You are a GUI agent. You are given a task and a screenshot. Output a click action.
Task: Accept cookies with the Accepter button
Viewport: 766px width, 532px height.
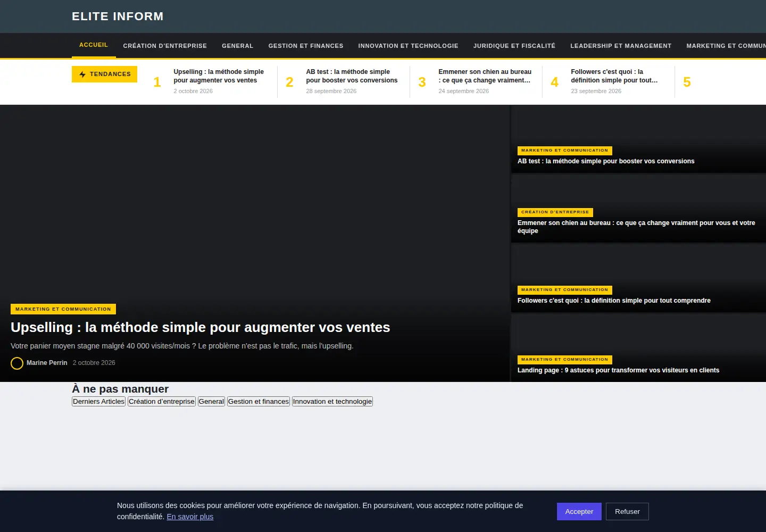point(579,512)
